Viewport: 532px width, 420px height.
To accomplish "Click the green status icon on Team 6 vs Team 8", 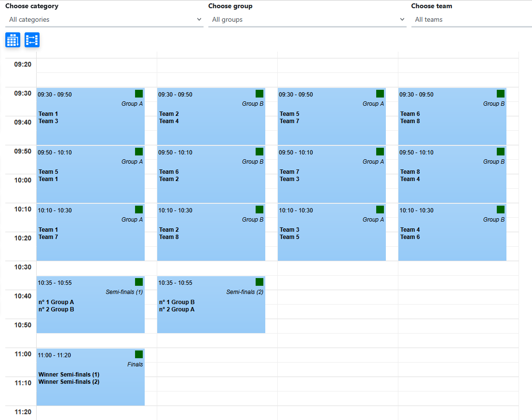I will coord(500,93).
